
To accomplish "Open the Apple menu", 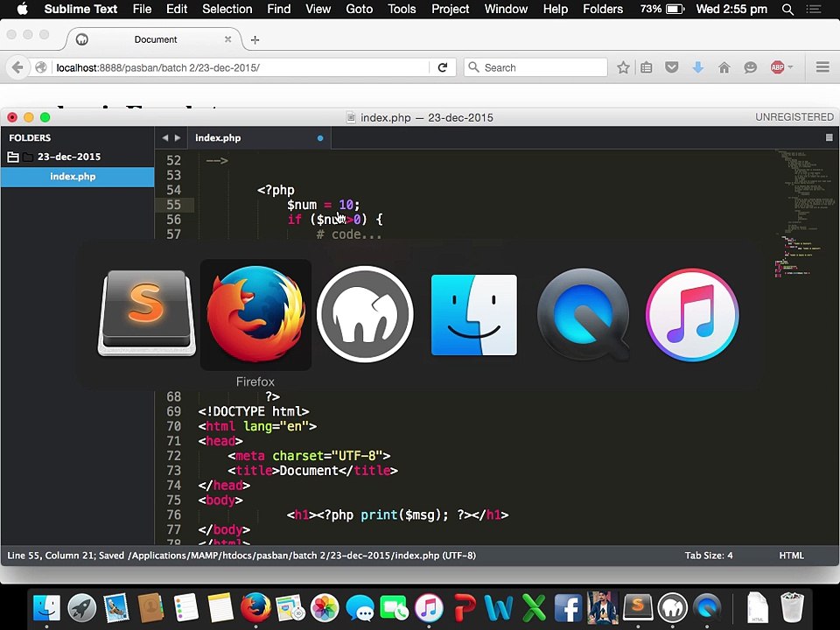I will [x=22, y=9].
